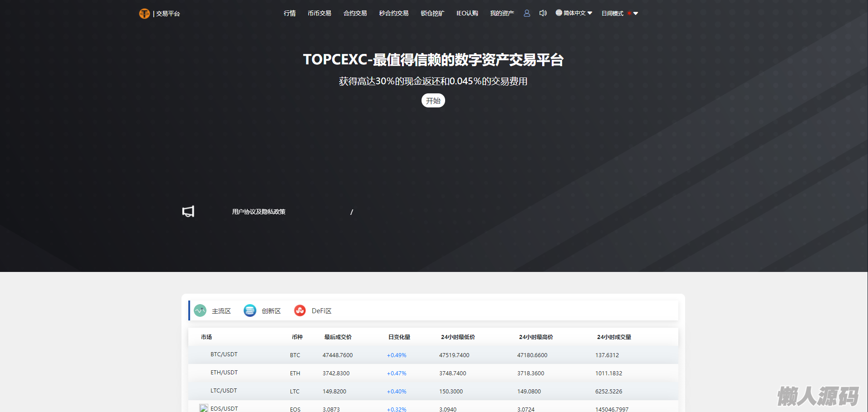The width and height of the screenshot is (868, 412).
Task: Click the 开始 button
Action: (x=433, y=101)
